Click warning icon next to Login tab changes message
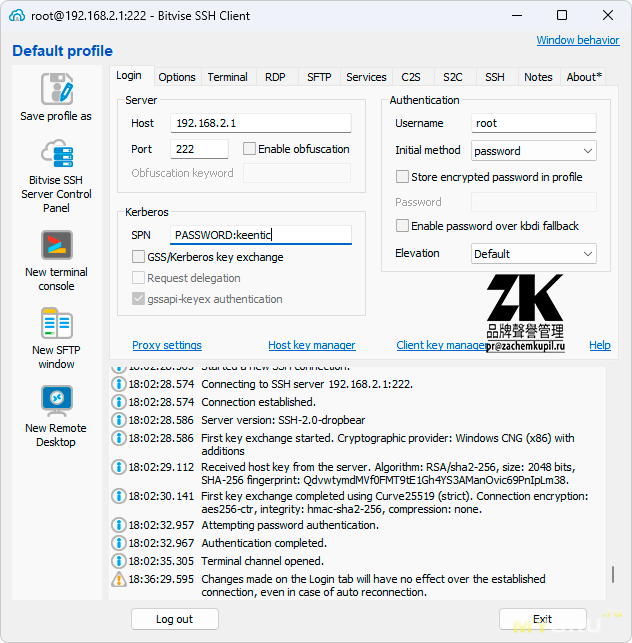The image size is (632, 643). pyautogui.click(x=119, y=579)
